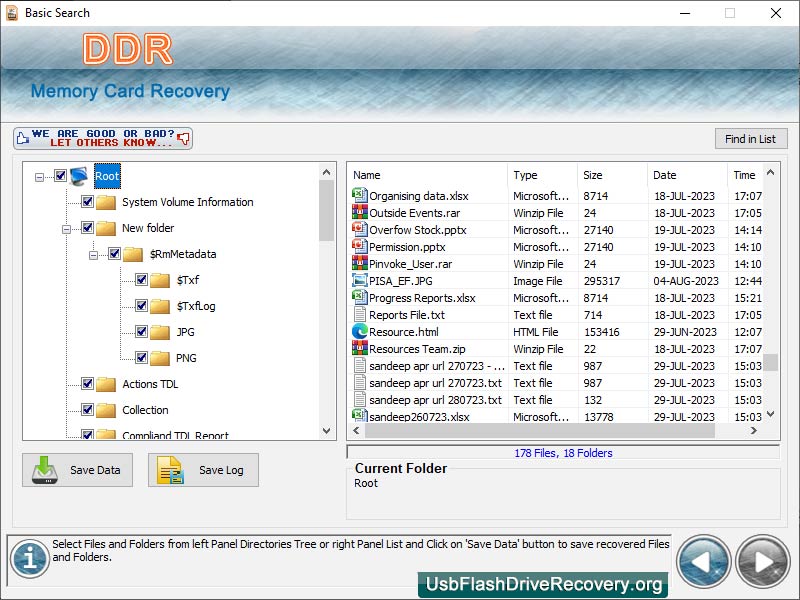Collapse the $RmMetadata node
The width and height of the screenshot is (800, 600).
pos(93,256)
